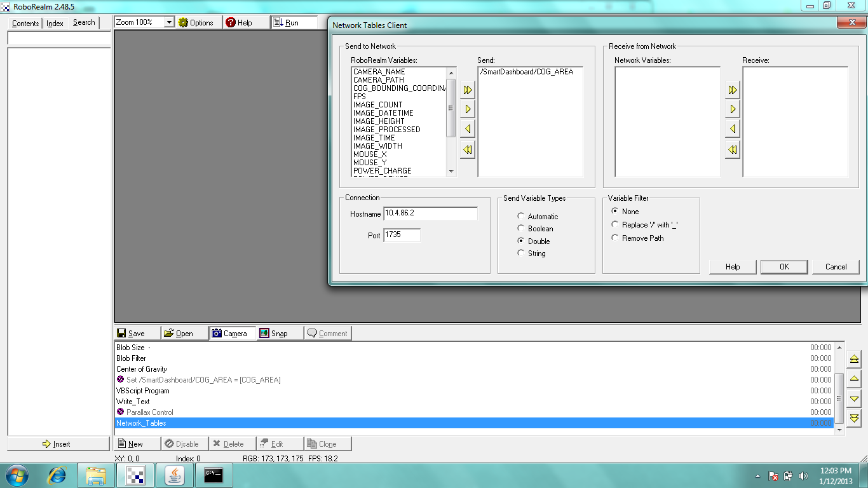The width and height of the screenshot is (868, 488).
Task: Click the single left arrow beside Network Variables
Action: (733, 129)
